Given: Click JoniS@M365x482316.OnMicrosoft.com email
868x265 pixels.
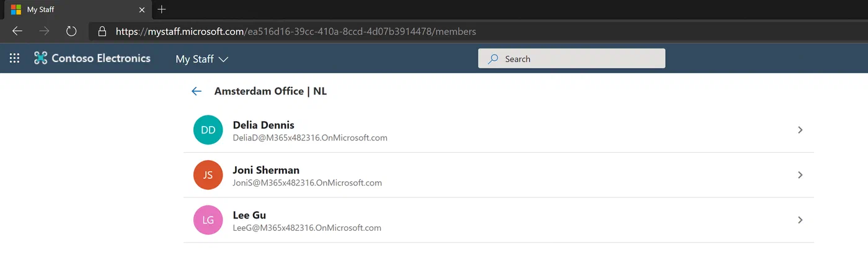Looking at the screenshot, I should coord(308,183).
